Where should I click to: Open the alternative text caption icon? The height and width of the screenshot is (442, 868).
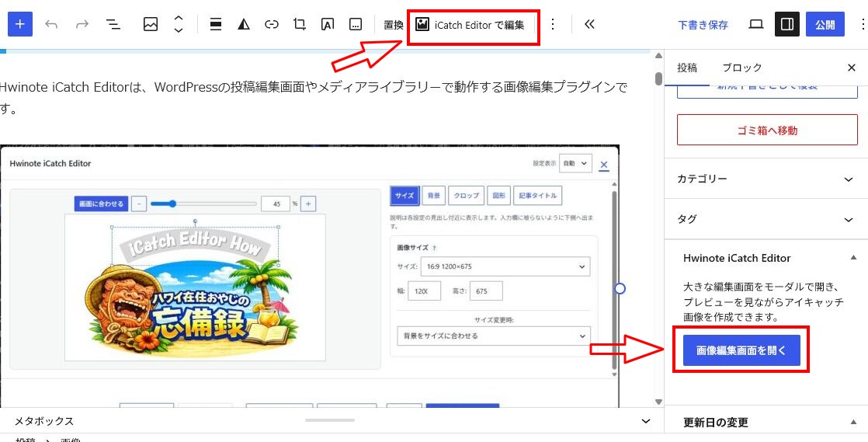[x=356, y=24]
